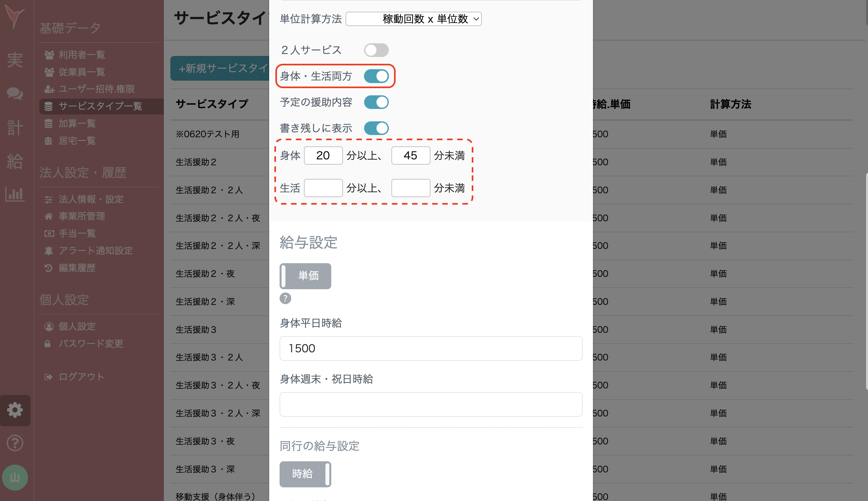Image resolution: width=868 pixels, height=501 pixels.
Task: Click the history icon beside 編集履歴
Action: (x=49, y=268)
